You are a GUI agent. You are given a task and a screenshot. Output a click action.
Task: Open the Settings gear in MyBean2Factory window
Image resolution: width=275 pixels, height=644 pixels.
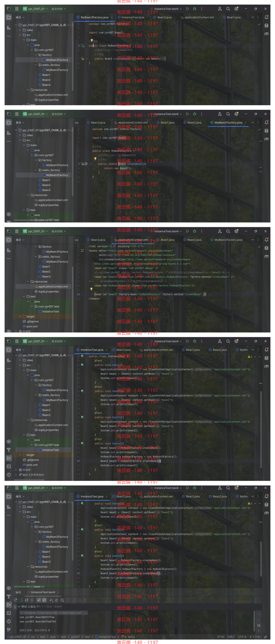click(x=236, y=114)
